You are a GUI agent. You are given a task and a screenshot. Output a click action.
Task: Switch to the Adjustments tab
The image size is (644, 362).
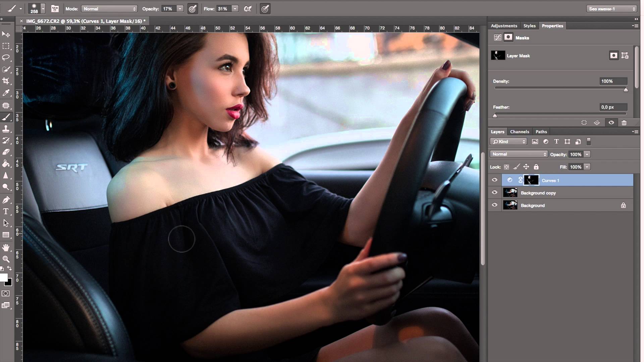click(504, 26)
